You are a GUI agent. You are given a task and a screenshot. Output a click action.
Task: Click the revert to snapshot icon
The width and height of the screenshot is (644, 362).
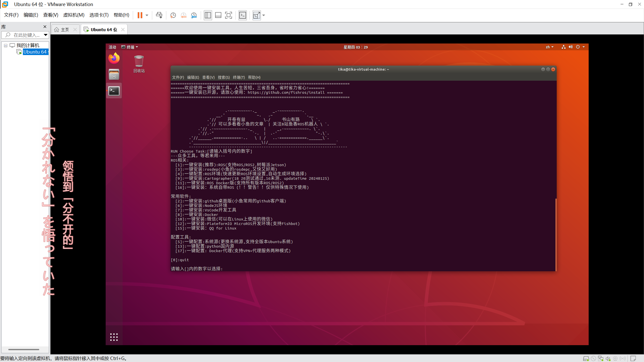183,15
